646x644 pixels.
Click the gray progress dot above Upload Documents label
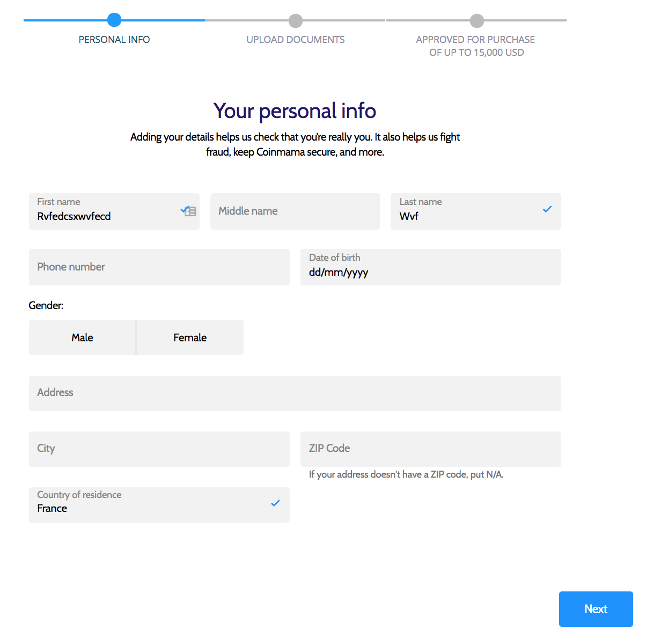pos(295,20)
